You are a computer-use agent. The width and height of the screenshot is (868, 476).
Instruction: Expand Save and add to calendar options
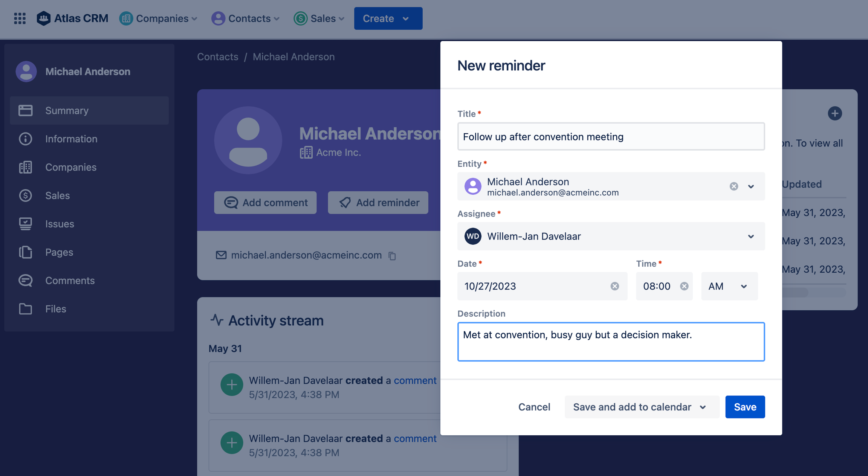coord(703,407)
